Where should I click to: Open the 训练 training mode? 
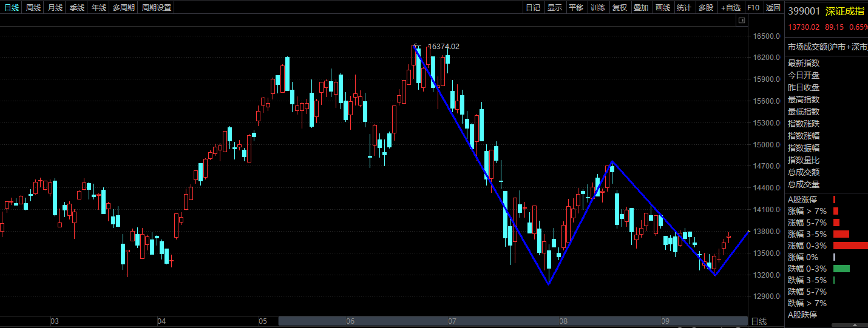point(598,7)
